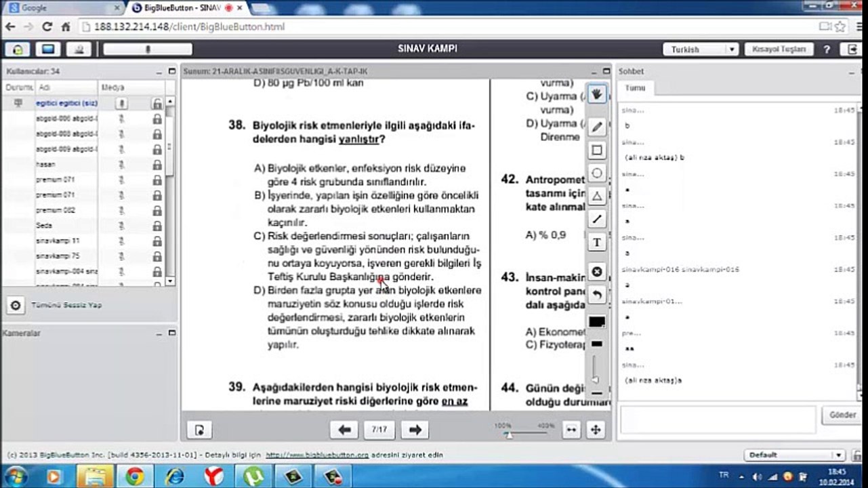868x488 pixels.
Task: Click the fit to width arrows icon
Action: [572, 429]
